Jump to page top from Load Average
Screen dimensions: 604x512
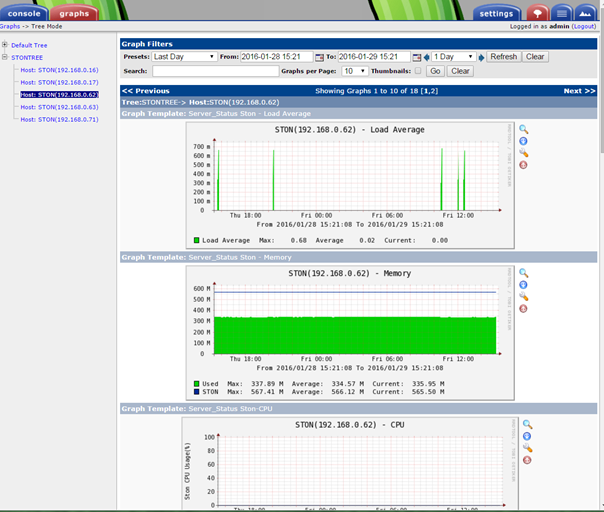point(523,165)
